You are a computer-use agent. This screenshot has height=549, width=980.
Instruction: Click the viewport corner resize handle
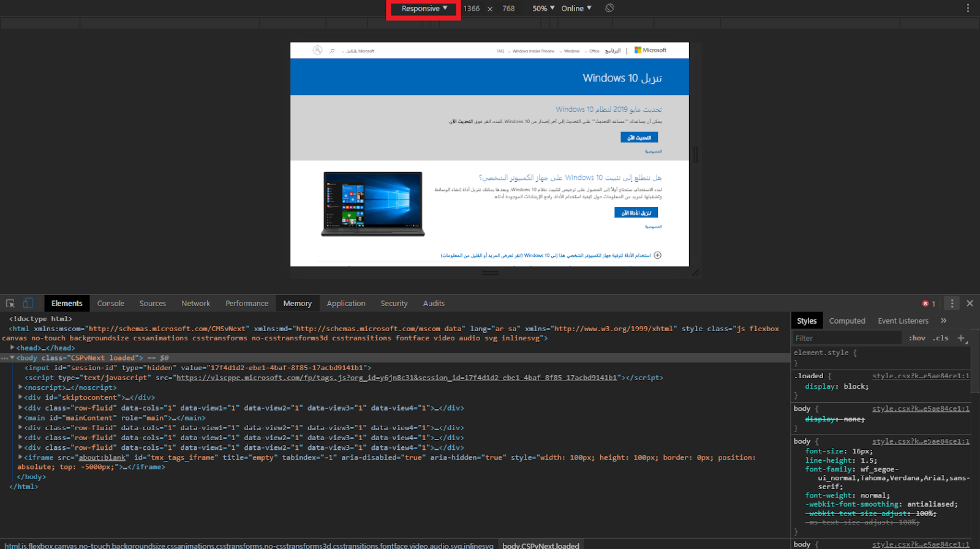click(x=695, y=272)
